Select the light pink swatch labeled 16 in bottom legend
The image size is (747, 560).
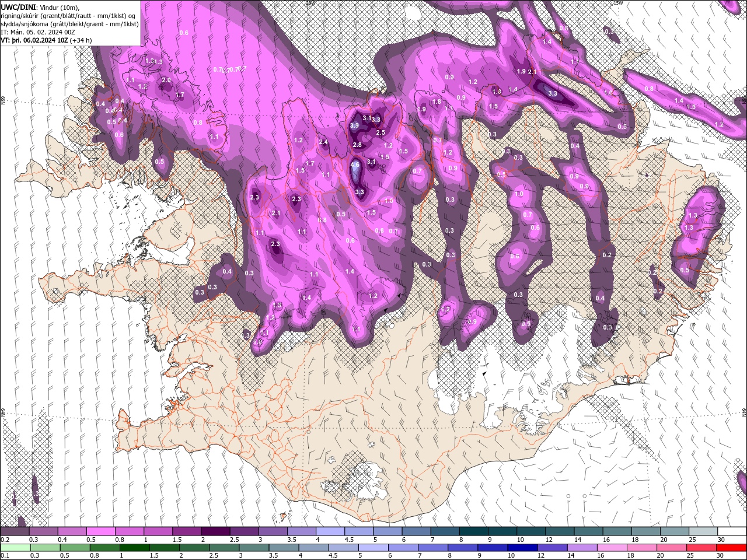pos(612,548)
